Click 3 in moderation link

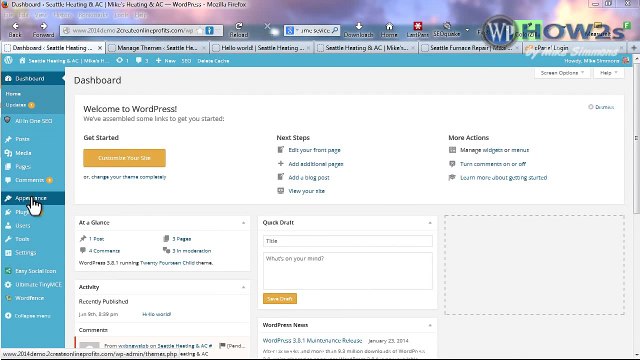point(191,251)
